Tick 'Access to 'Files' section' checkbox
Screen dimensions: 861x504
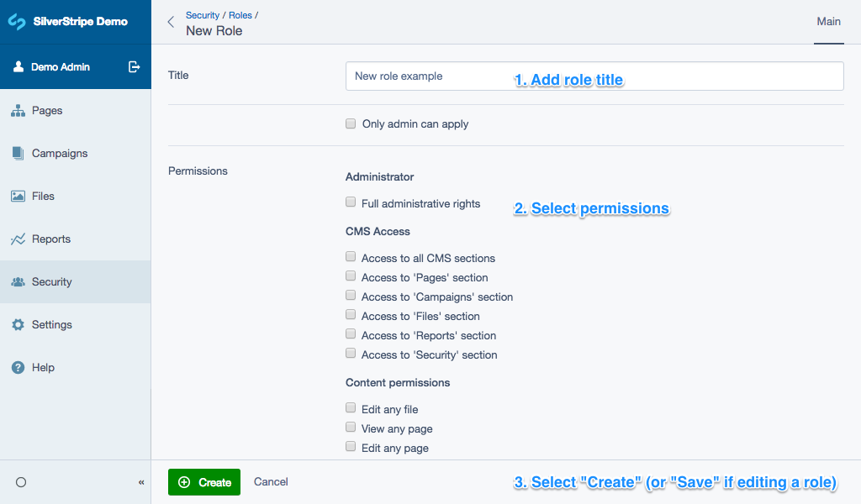pyautogui.click(x=351, y=315)
